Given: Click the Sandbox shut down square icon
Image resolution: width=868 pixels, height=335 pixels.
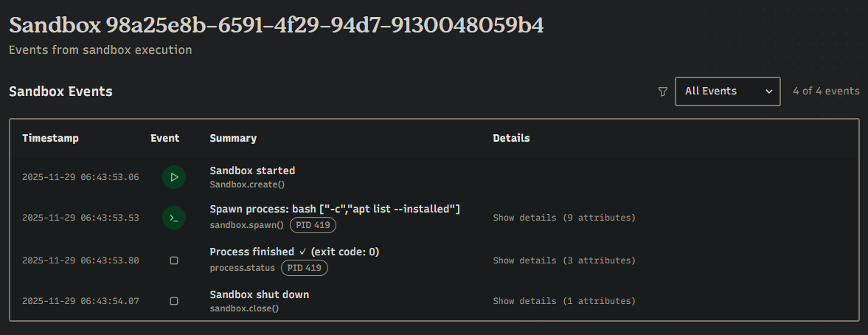Looking at the screenshot, I should pyautogui.click(x=174, y=301).
